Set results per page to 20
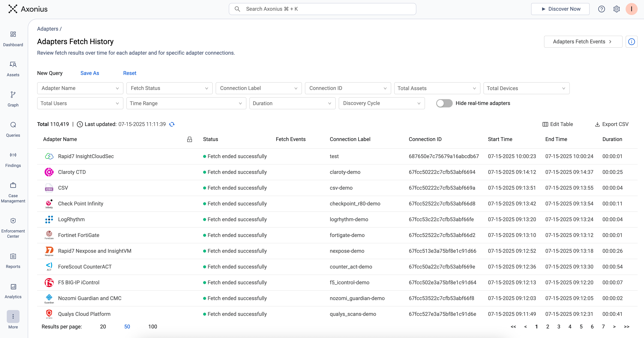The height and width of the screenshot is (338, 644). [103, 327]
